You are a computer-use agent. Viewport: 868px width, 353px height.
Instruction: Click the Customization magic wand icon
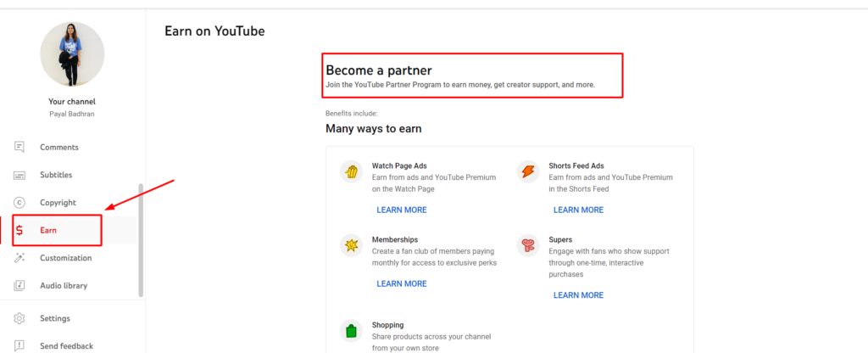(x=19, y=258)
